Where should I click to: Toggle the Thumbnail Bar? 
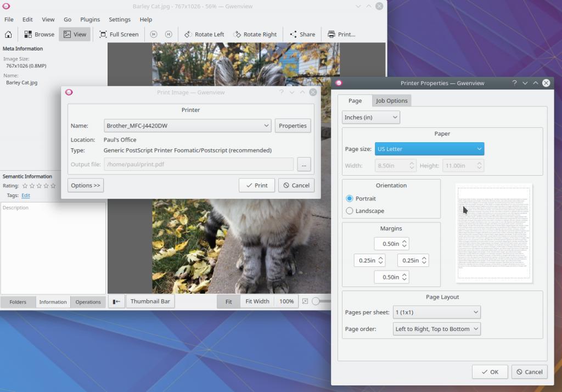150,301
